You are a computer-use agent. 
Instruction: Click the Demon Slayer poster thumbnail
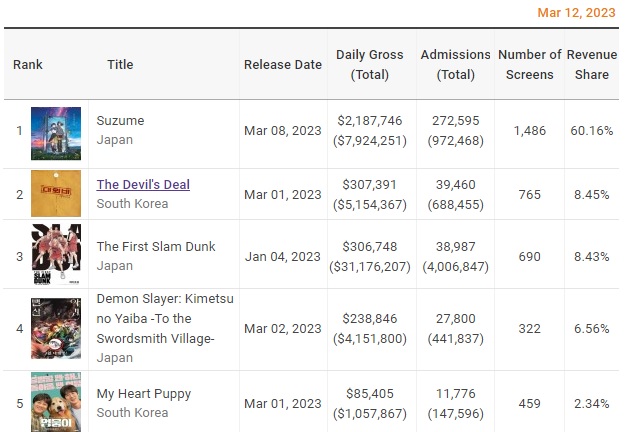(x=56, y=329)
